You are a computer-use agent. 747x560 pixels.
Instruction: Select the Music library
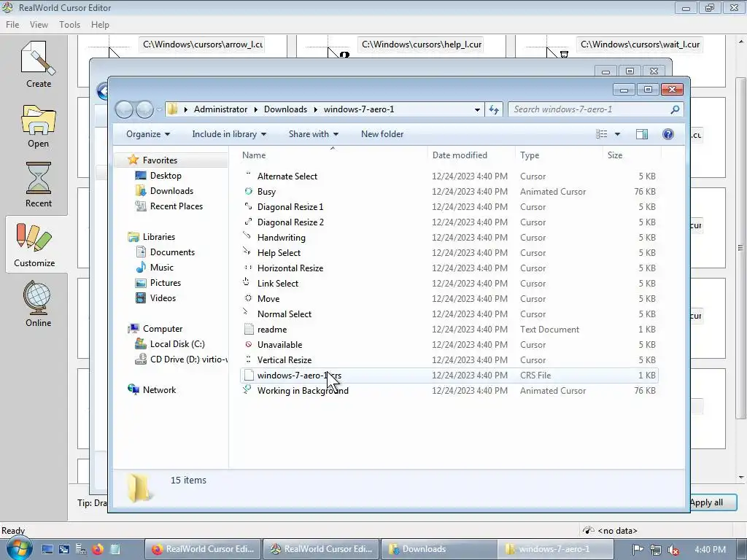click(162, 268)
